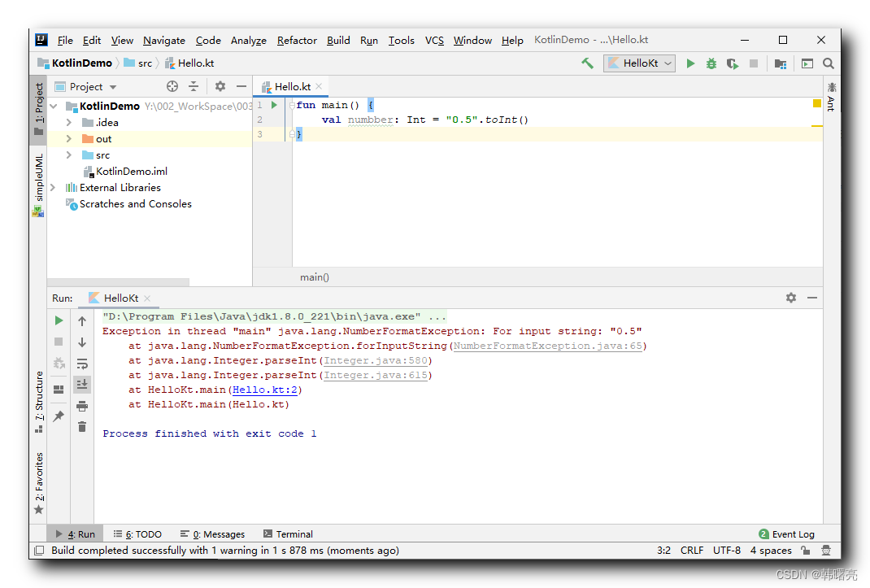Open the Hello.kt:2 stack trace link
Viewport: 870px width, 588px height.
[x=265, y=390]
